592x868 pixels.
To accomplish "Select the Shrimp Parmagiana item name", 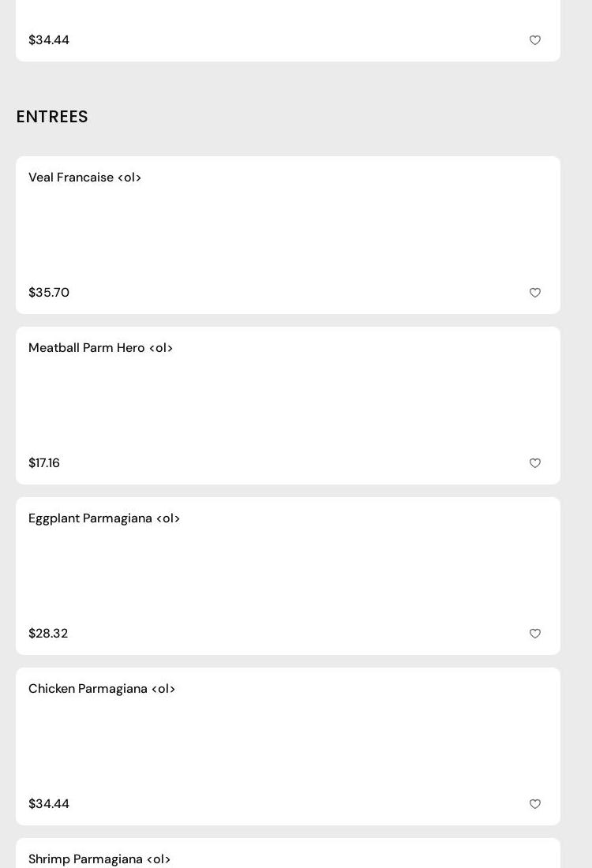I will click(99, 859).
